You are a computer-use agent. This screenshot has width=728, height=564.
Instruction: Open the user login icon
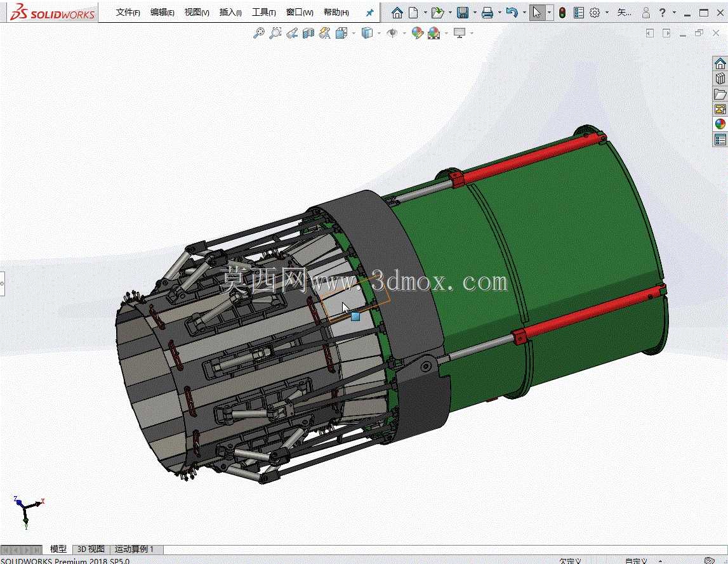pos(646,13)
